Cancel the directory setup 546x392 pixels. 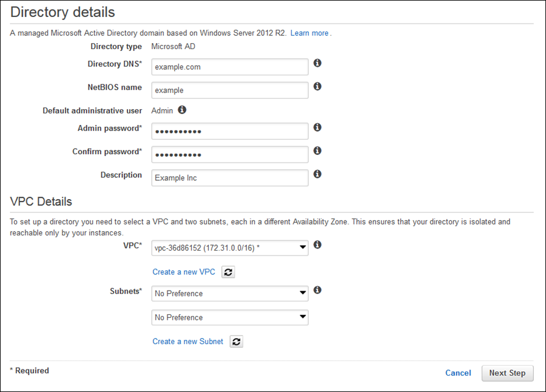coord(458,373)
